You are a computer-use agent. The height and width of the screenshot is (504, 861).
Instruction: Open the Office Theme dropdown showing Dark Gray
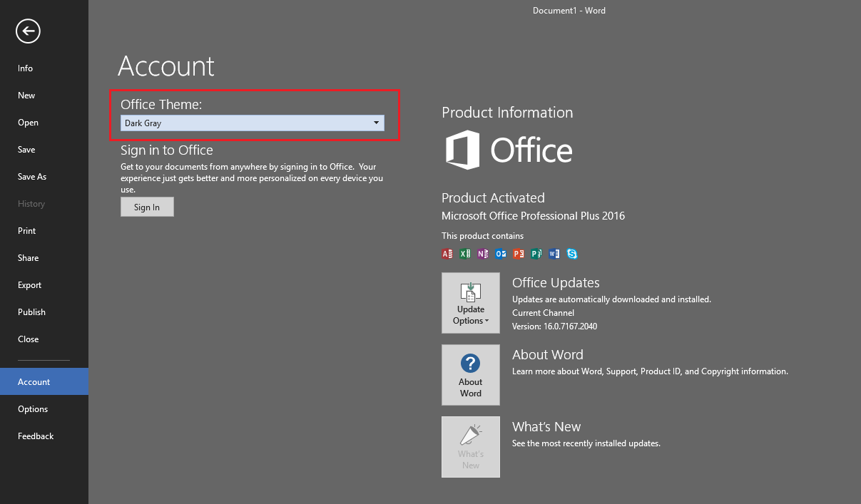pyautogui.click(x=253, y=123)
